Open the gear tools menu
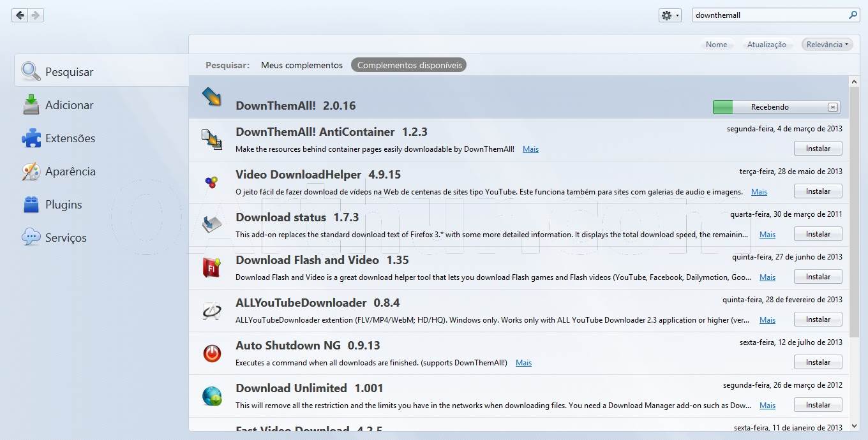This screenshot has height=440, width=868. pyautogui.click(x=670, y=15)
